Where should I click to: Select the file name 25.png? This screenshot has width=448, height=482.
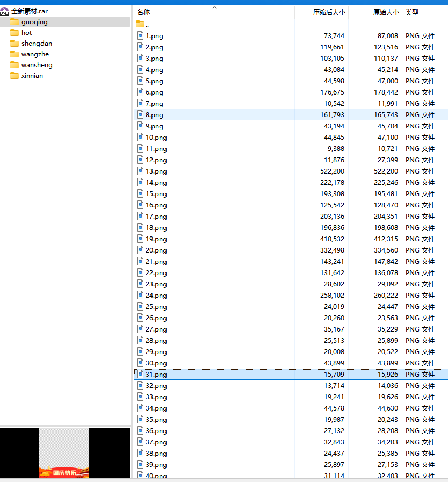pyautogui.click(x=156, y=307)
